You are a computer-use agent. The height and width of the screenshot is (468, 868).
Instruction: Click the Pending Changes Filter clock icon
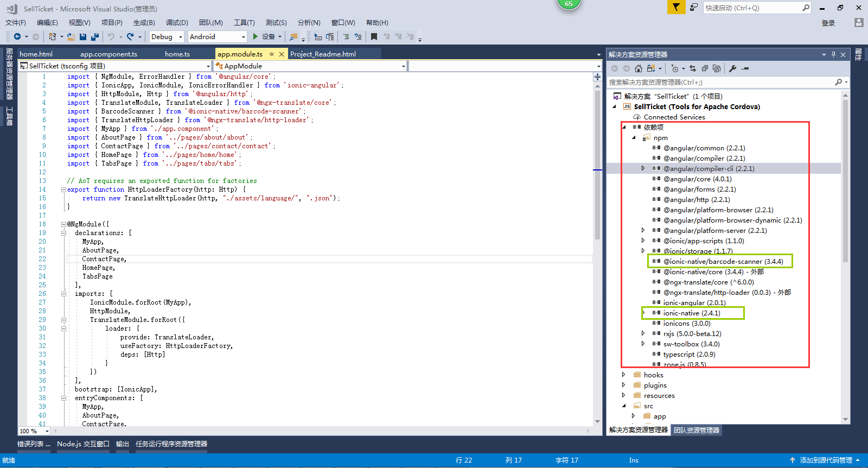tap(674, 68)
